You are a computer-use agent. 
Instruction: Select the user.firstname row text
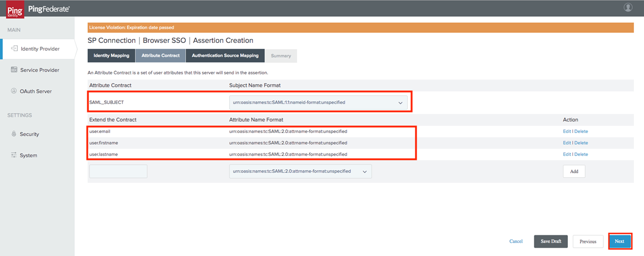tap(104, 143)
